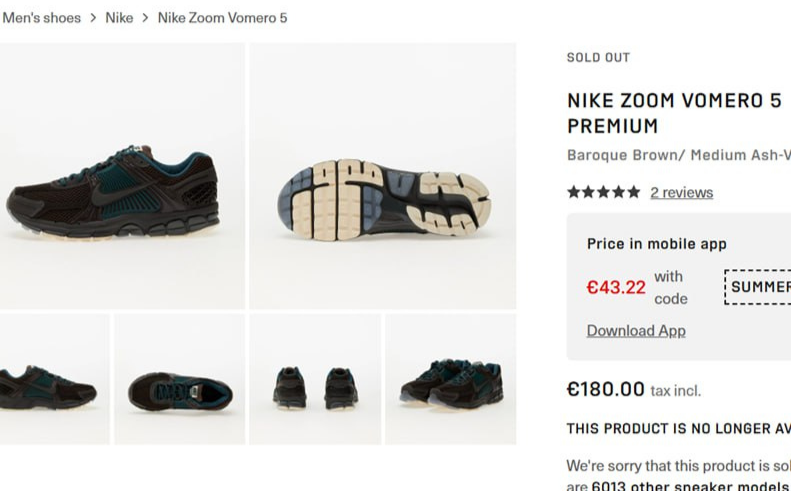Click the chevron after Men's shoes
This screenshot has width=791, height=491.
[93, 18]
